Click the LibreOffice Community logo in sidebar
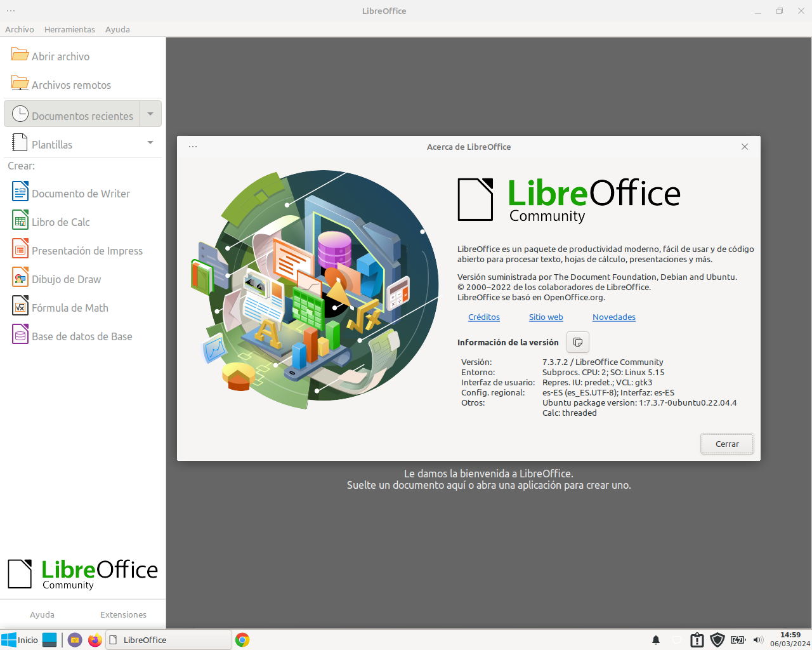Image resolution: width=812 pixels, height=650 pixels. [82, 574]
